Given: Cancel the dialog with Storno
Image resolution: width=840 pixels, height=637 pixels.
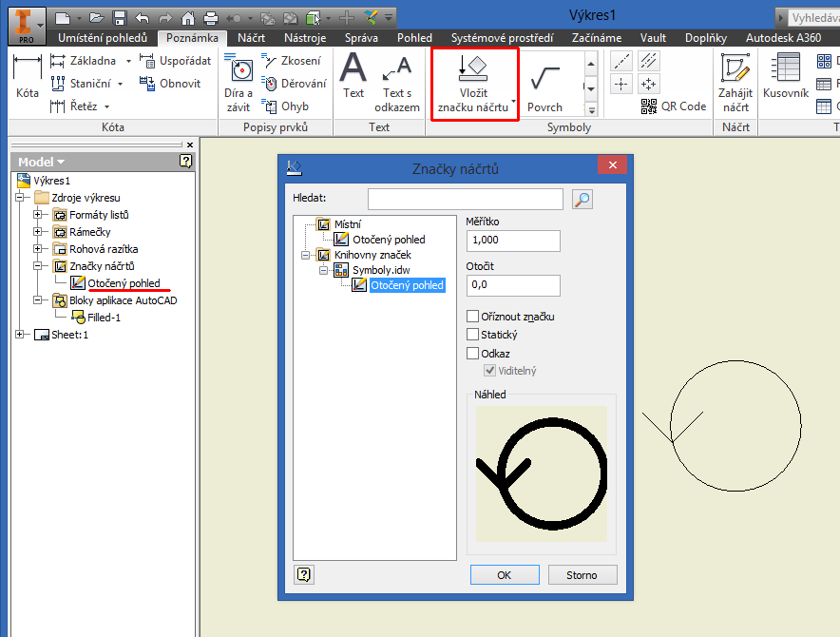Looking at the screenshot, I should [x=582, y=575].
